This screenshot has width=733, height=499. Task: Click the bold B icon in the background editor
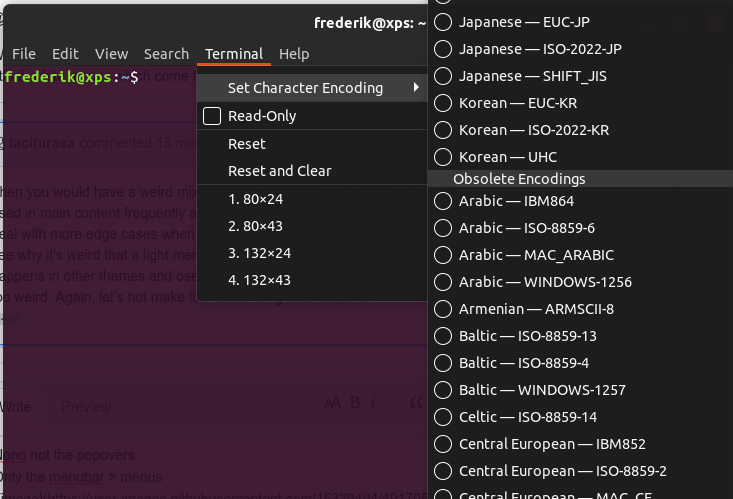point(355,403)
